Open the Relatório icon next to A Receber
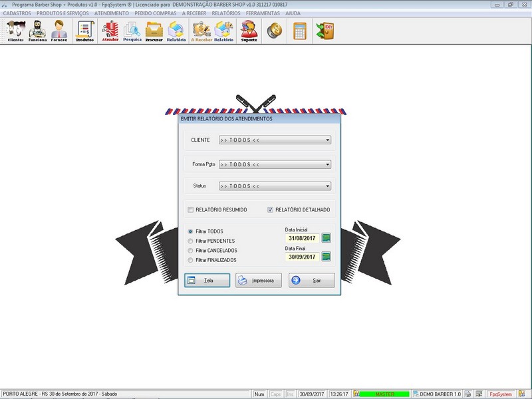Viewport: 532px width, 399px height. tap(223, 31)
